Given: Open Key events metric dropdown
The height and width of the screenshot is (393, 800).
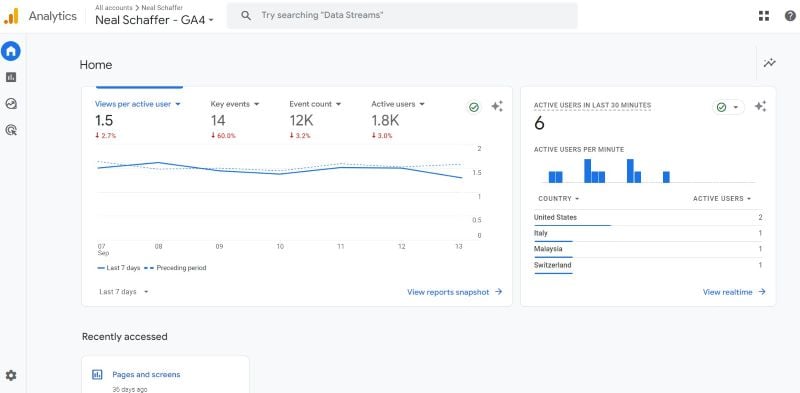Looking at the screenshot, I should (235, 104).
